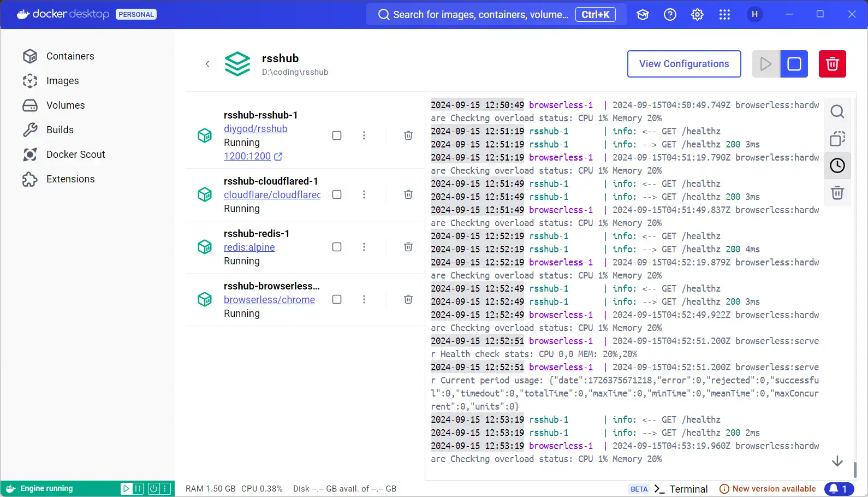
Task: Open the diygod/rsshub image link
Action: pos(255,129)
